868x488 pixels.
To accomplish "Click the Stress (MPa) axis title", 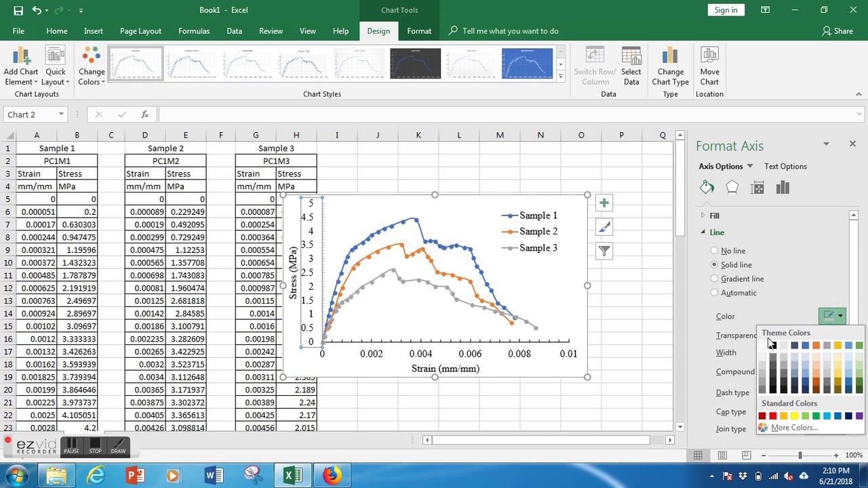I will (x=293, y=272).
